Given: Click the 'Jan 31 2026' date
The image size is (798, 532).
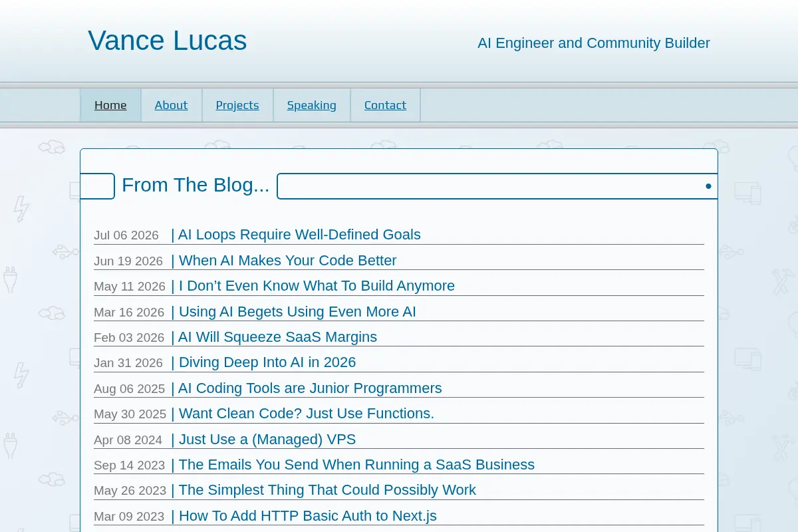Looking at the screenshot, I should tap(128, 363).
